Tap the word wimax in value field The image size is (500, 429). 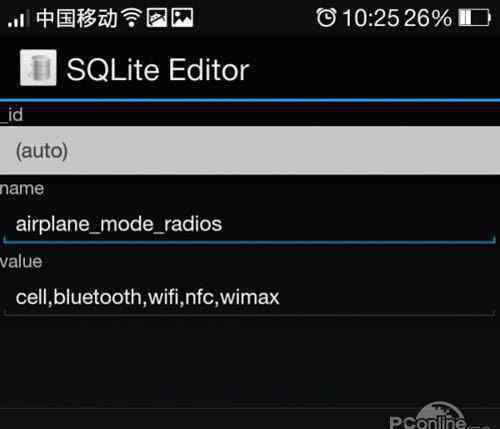coord(250,297)
